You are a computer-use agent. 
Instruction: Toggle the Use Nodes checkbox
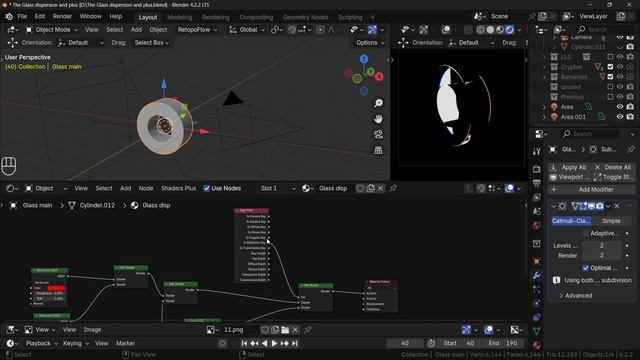pos(207,188)
